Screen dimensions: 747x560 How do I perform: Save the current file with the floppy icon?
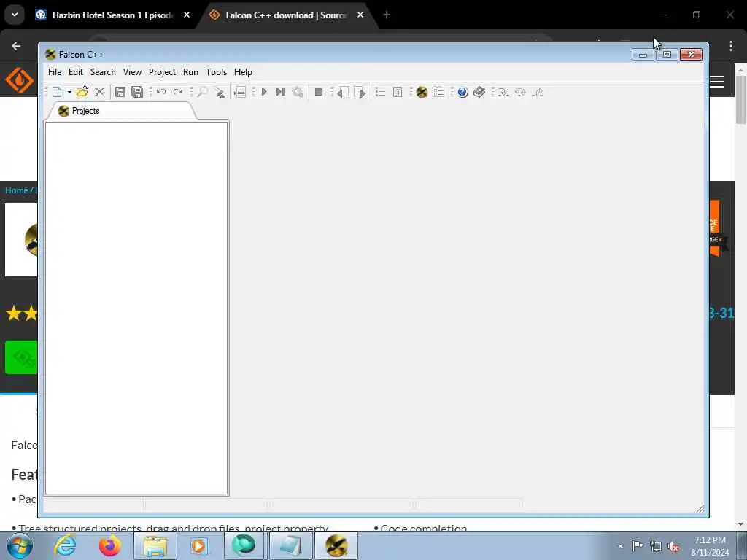coord(120,92)
